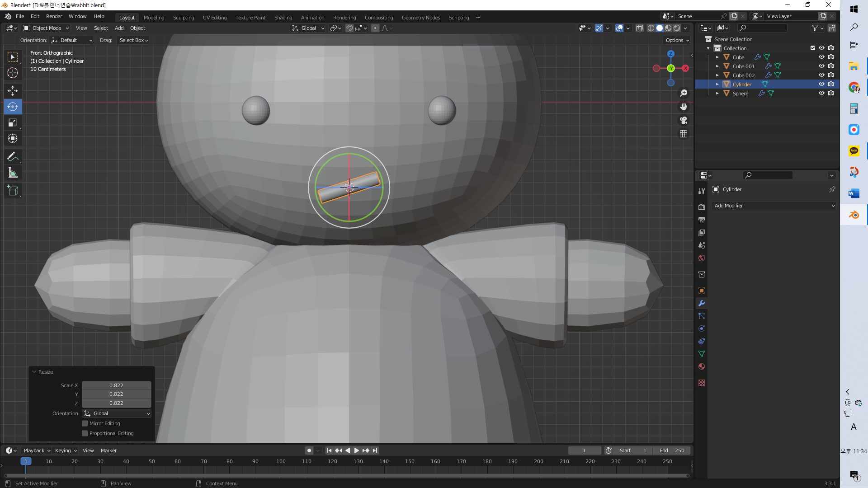
Task: Switch to the Shading workspace tab
Action: tap(283, 18)
